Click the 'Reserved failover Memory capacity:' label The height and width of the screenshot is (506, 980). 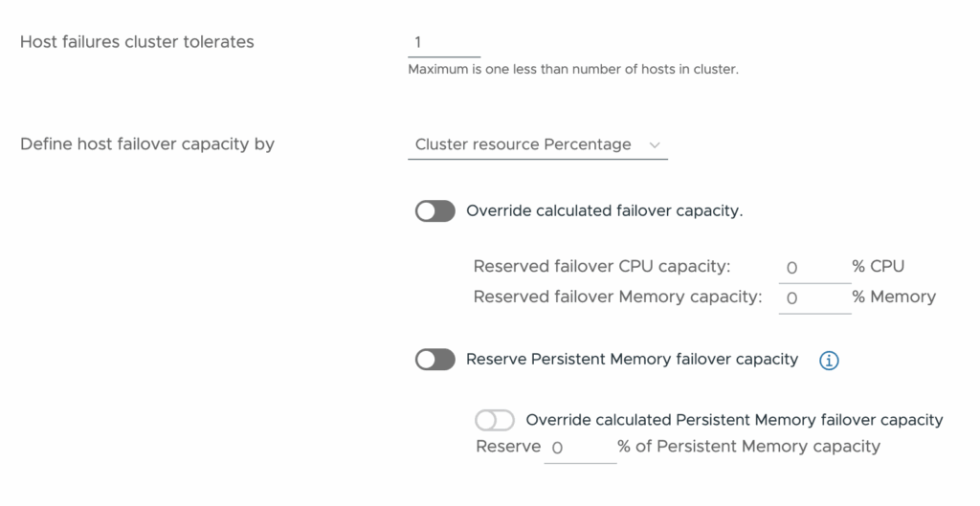tap(617, 297)
